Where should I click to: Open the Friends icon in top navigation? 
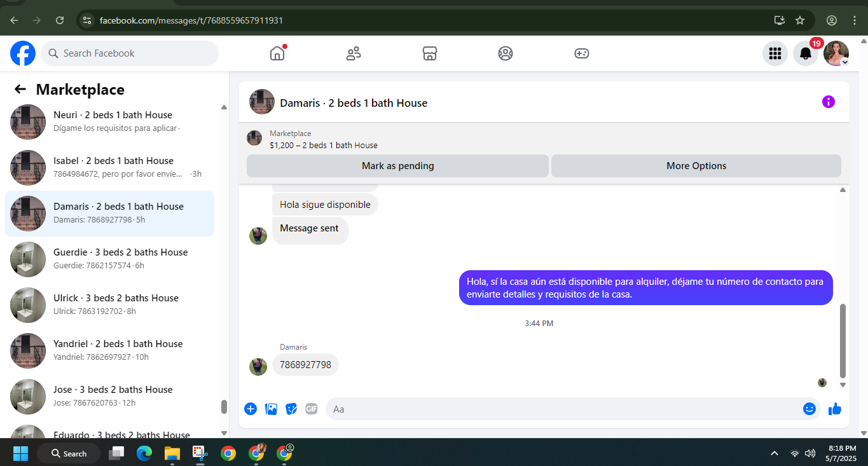[x=354, y=53]
